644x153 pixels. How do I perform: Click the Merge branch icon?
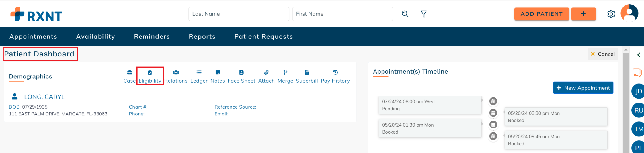click(285, 72)
